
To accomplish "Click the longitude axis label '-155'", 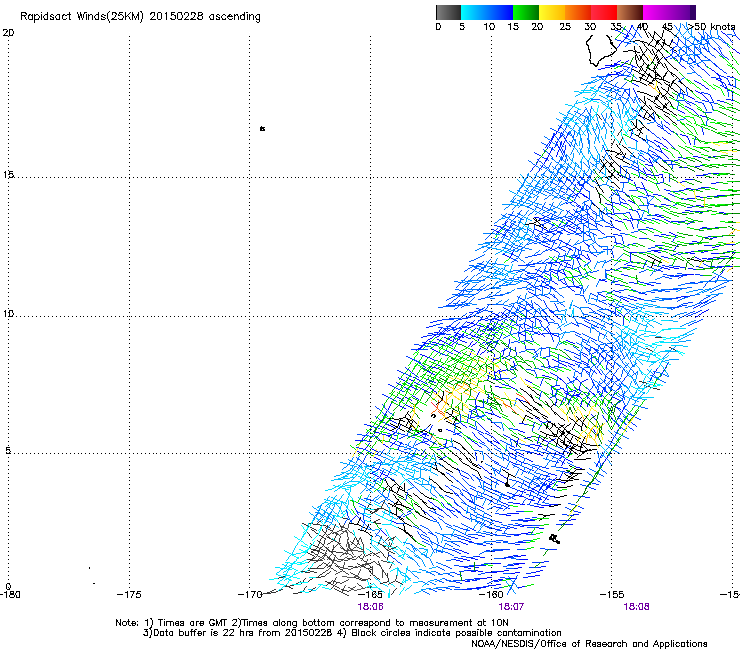I will pyautogui.click(x=612, y=594).
